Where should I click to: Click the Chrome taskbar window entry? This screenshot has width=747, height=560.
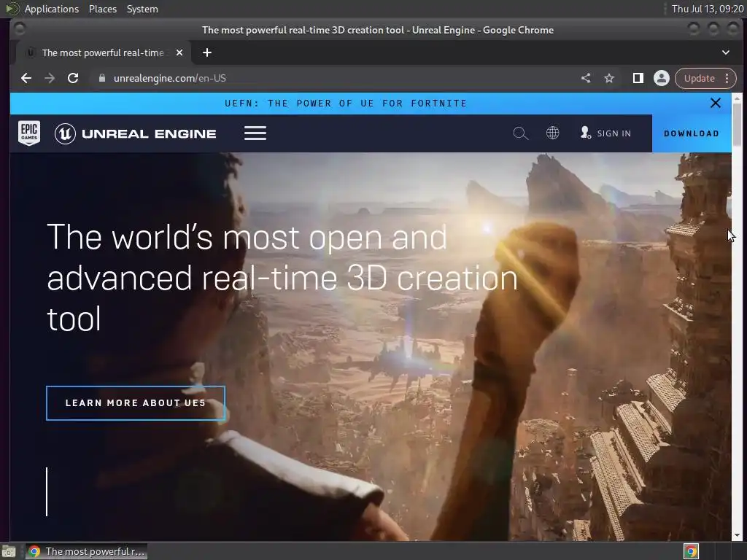click(87, 551)
